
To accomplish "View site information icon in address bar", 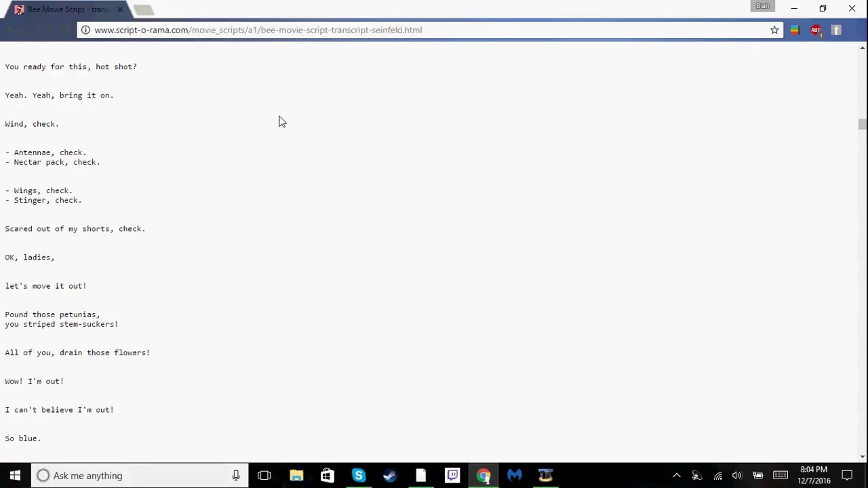I will (x=85, y=30).
